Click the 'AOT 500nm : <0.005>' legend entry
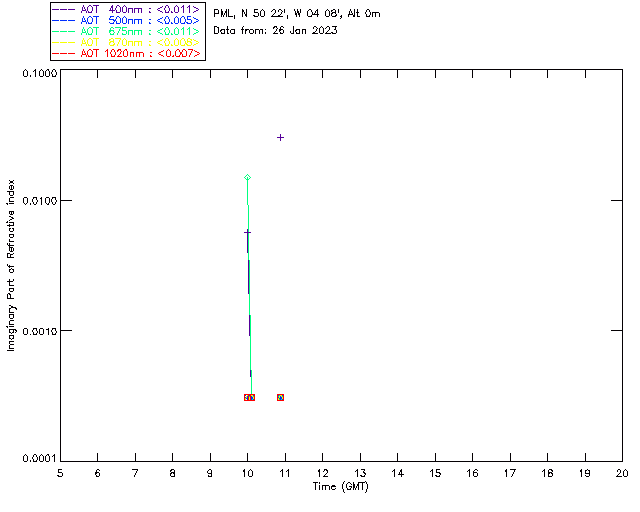 click(126, 20)
